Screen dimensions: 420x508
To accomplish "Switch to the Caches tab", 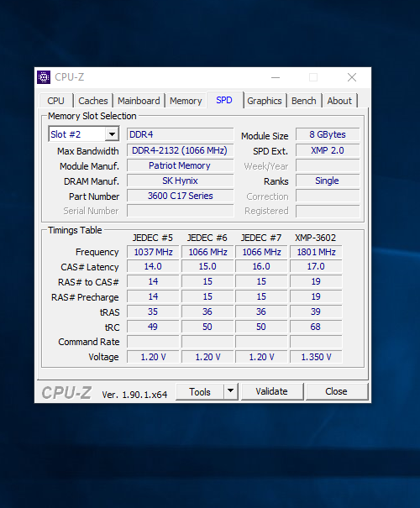I will 93,101.
